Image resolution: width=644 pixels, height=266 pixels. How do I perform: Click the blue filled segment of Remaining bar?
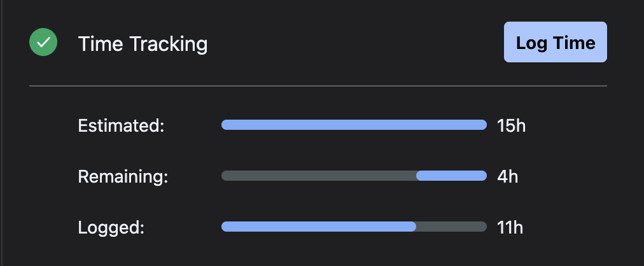[452, 176]
